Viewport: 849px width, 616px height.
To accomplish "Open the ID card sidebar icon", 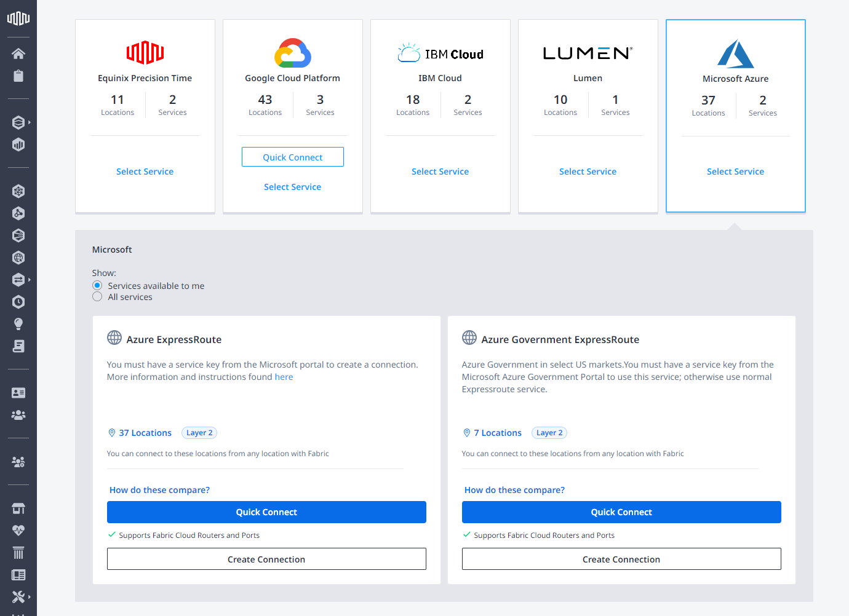I will [18, 393].
